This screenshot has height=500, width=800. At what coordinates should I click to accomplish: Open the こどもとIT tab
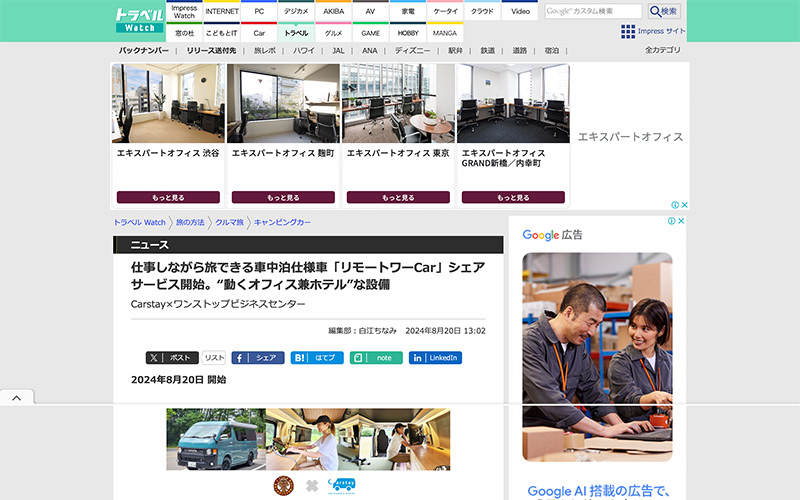pos(222,33)
